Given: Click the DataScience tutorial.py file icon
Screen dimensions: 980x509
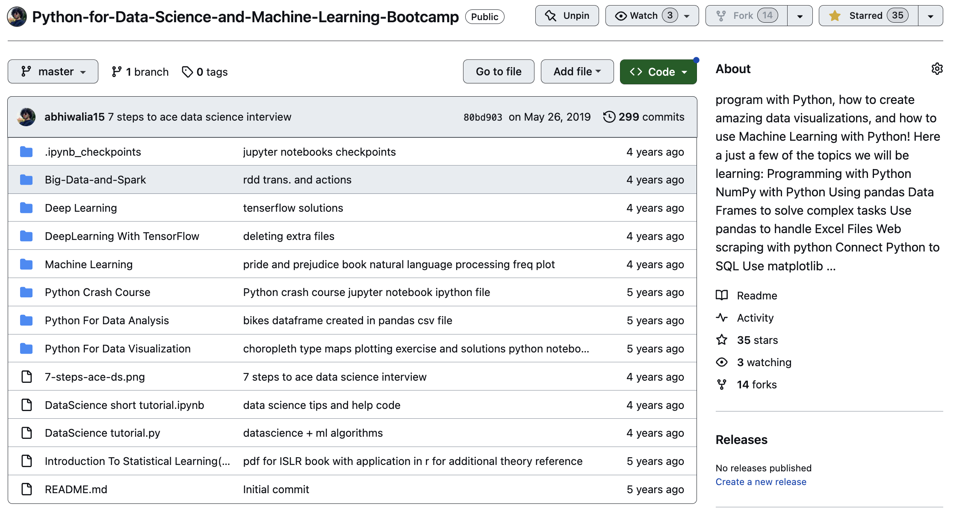Looking at the screenshot, I should tap(27, 433).
